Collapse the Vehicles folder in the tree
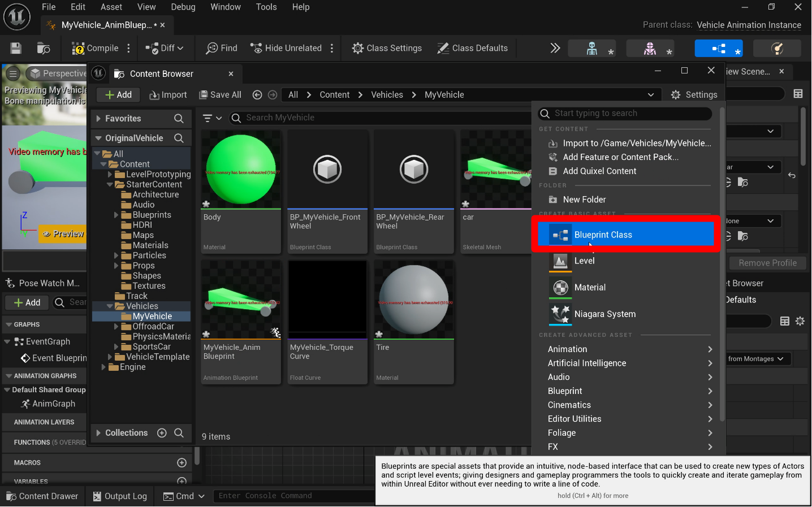The width and height of the screenshot is (812, 507). click(x=110, y=306)
